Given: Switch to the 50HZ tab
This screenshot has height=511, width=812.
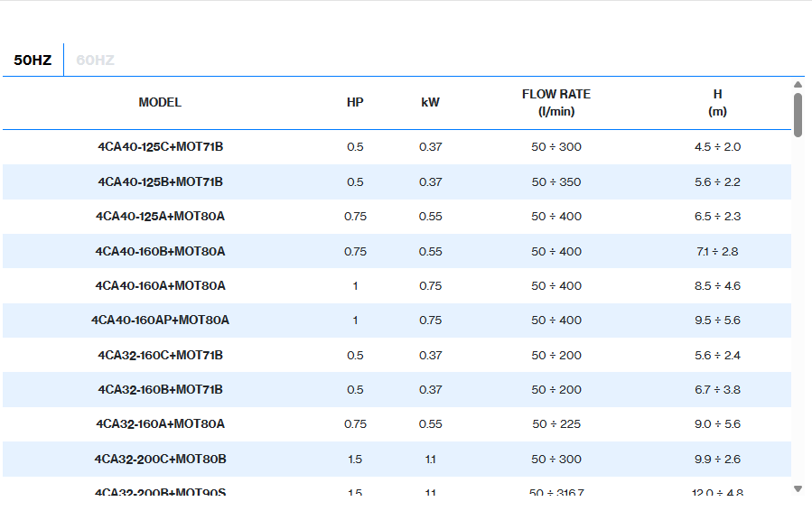Looking at the screenshot, I should 33,60.
